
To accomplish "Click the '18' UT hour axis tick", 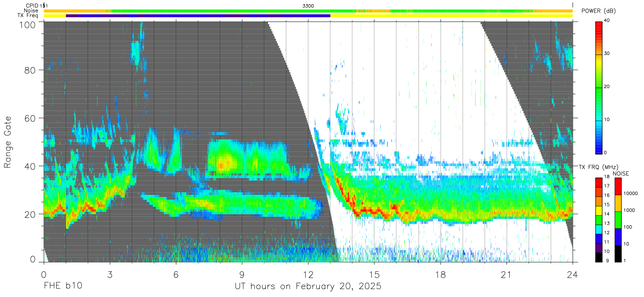I will click(x=441, y=274).
